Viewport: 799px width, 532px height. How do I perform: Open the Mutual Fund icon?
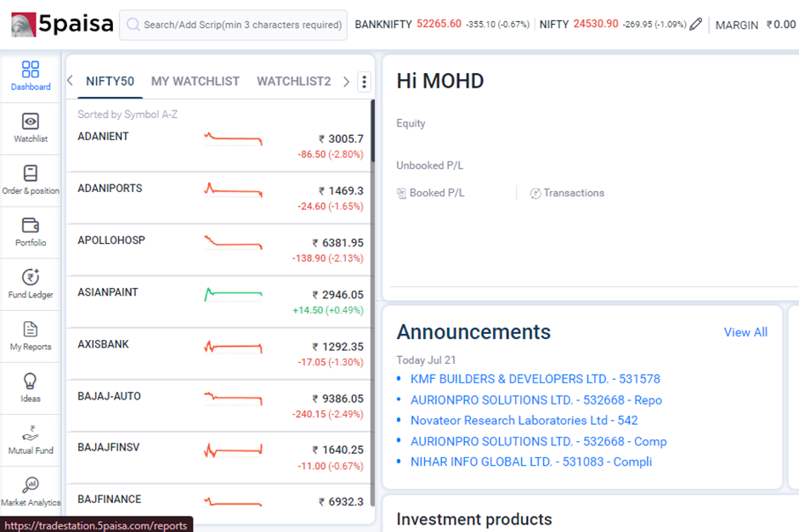(x=31, y=433)
